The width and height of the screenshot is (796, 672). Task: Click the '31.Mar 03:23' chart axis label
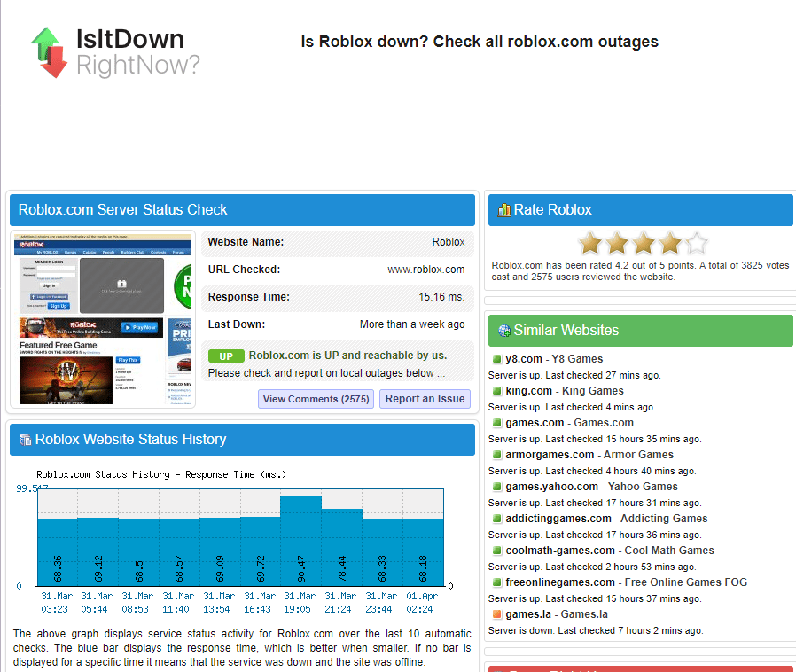[x=57, y=603]
